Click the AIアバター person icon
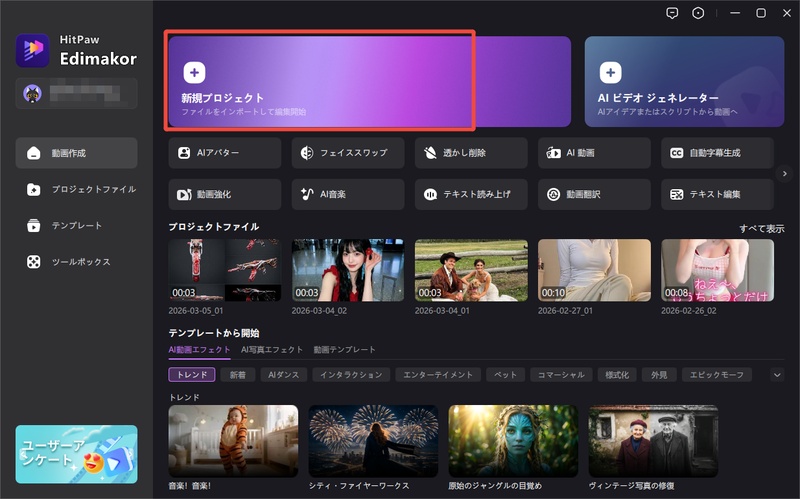The image size is (800, 499). 184,153
